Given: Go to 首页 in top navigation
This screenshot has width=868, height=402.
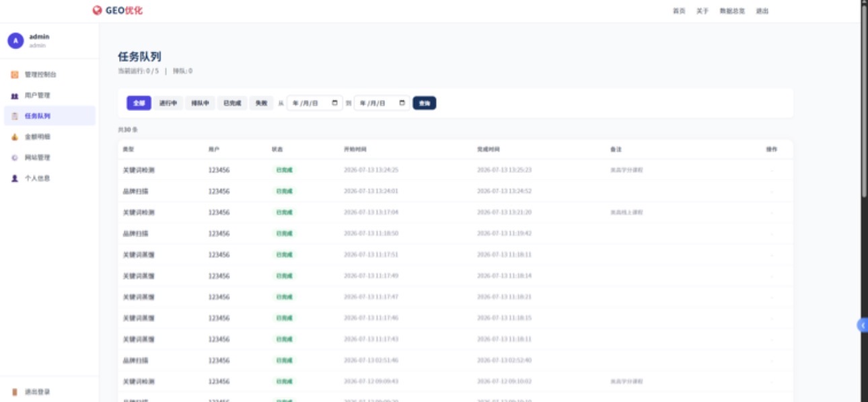Looking at the screenshot, I should (679, 11).
